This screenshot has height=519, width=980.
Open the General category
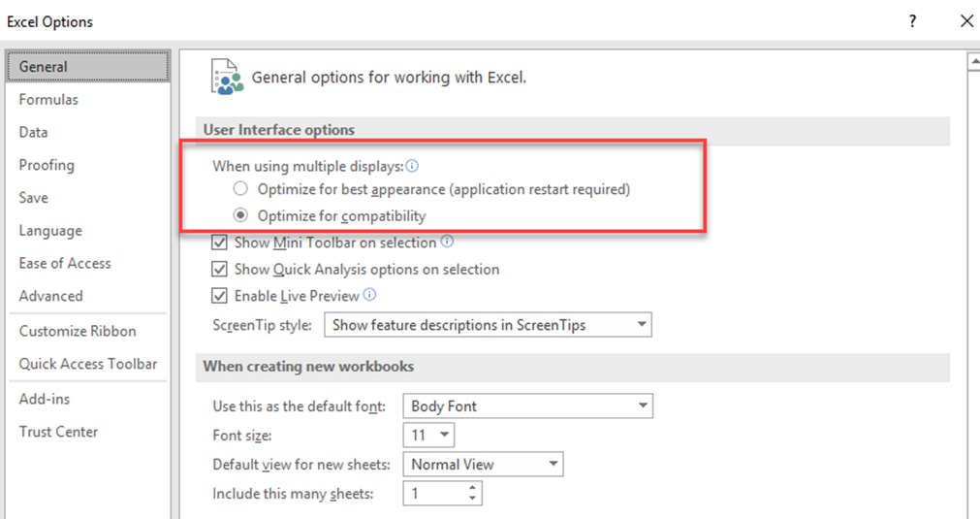(x=88, y=66)
